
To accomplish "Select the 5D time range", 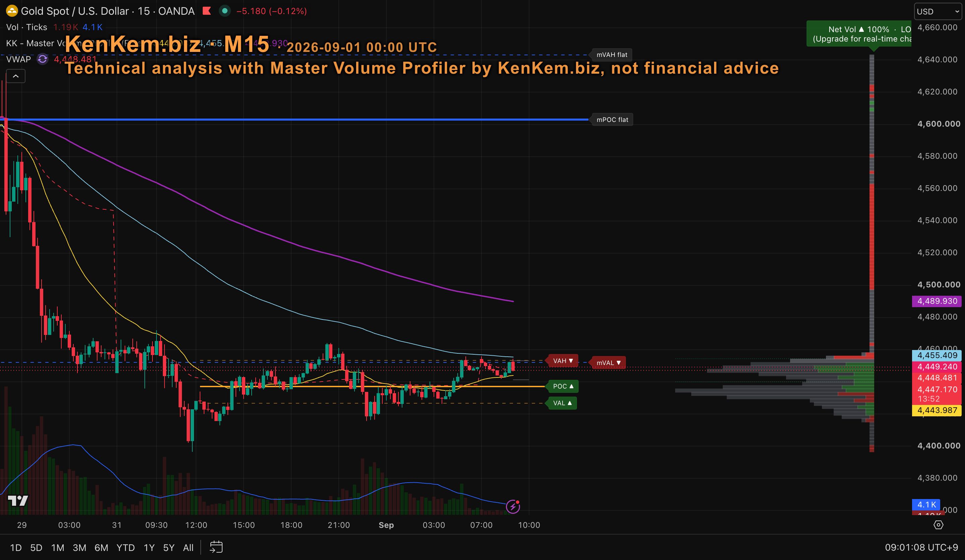I will coord(37,548).
